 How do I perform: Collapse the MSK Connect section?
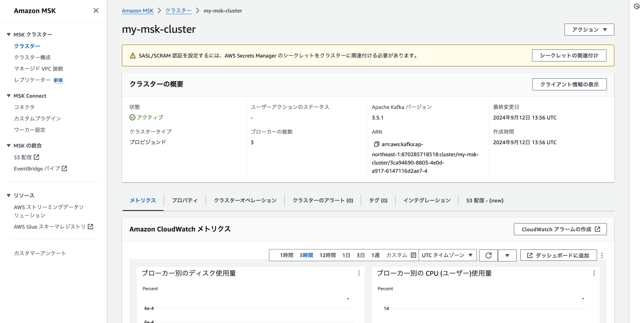click(x=9, y=96)
